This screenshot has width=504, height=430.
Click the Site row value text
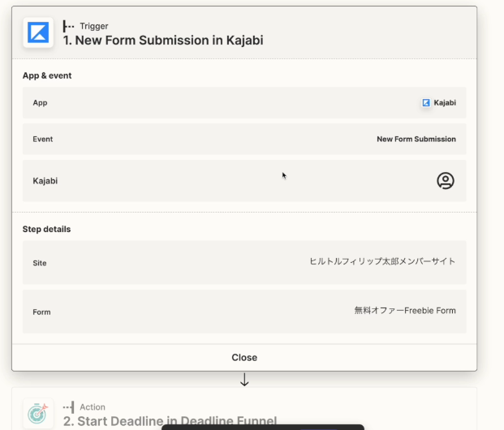tap(382, 261)
